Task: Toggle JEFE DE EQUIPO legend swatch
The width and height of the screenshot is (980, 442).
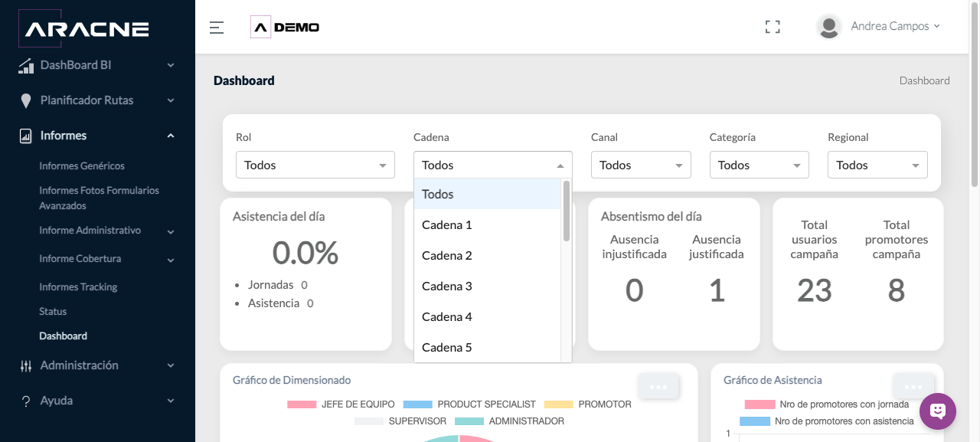Action: [302, 404]
